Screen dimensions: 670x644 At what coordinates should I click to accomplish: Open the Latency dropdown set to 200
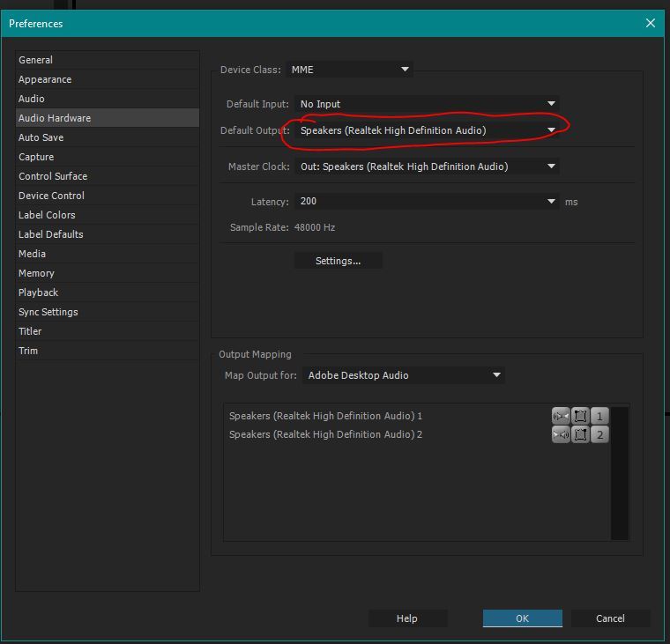click(427, 201)
